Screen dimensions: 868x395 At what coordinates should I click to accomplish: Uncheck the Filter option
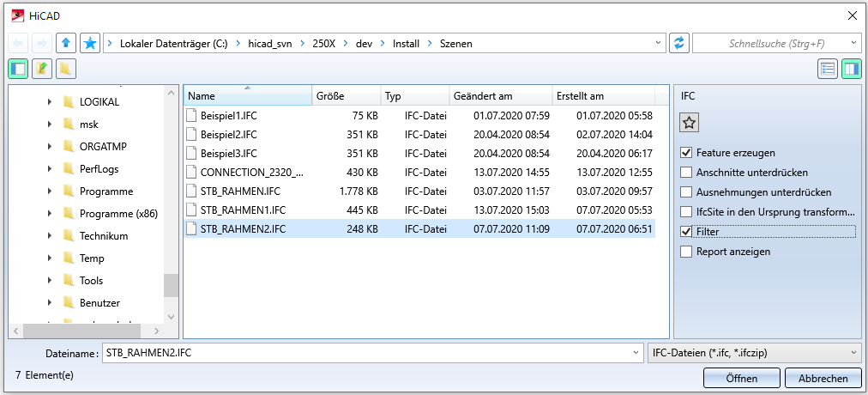pos(686,232)
